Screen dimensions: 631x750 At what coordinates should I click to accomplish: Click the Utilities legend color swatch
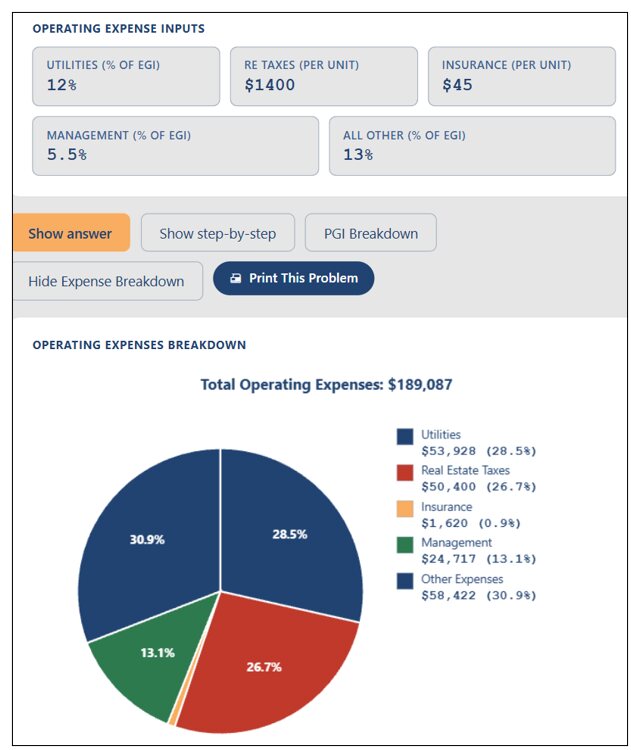[x=405, y=437]
